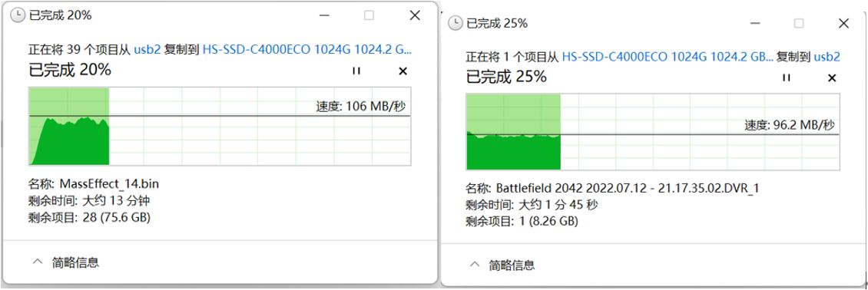
Task: Collapse details in the left copy dialog
Action: pos(66,262)
